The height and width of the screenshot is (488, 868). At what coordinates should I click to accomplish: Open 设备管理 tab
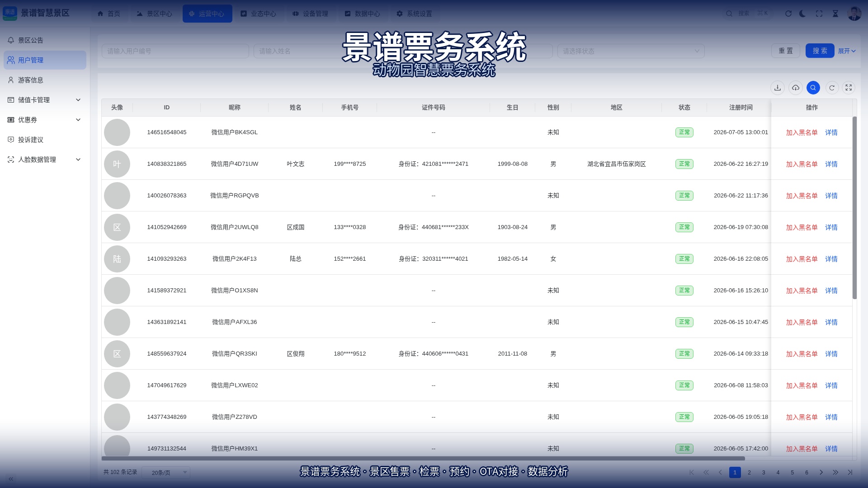click(310, 14)
